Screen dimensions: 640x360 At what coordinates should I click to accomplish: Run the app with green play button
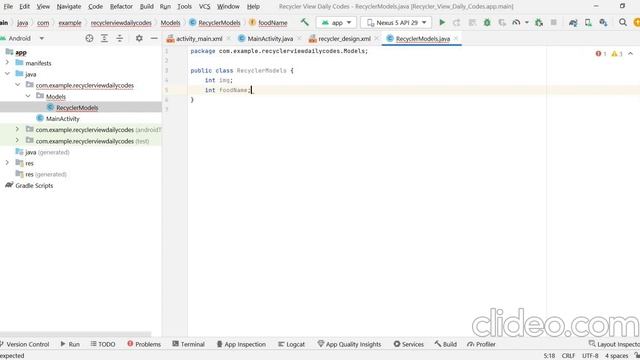click(442, 22)
